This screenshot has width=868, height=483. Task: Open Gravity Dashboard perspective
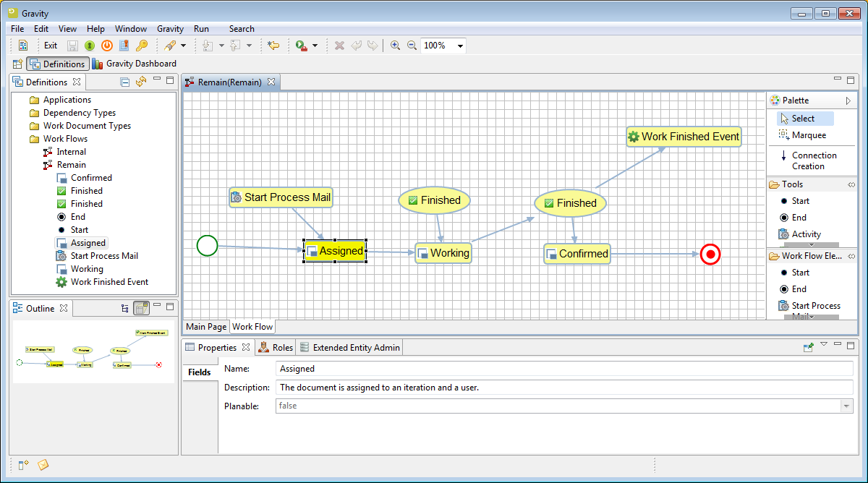click(135, 64)
